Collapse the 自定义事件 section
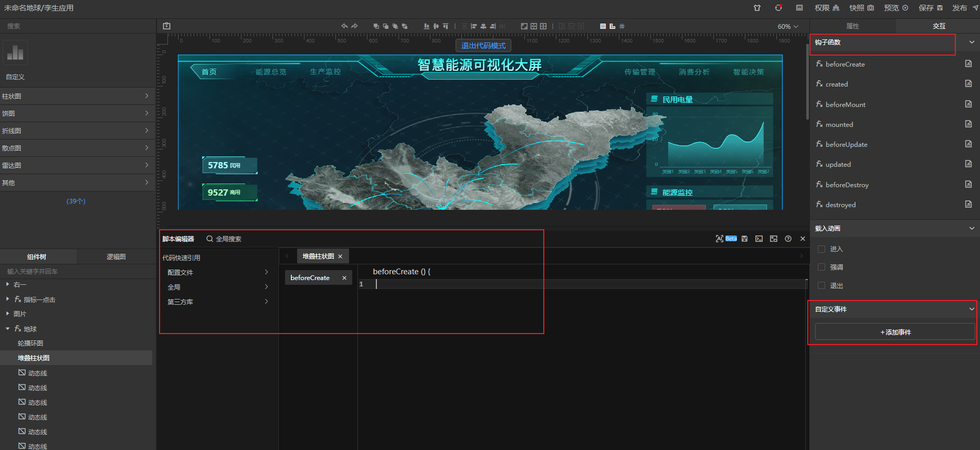980x450 pixels. [x=972, y=309]
